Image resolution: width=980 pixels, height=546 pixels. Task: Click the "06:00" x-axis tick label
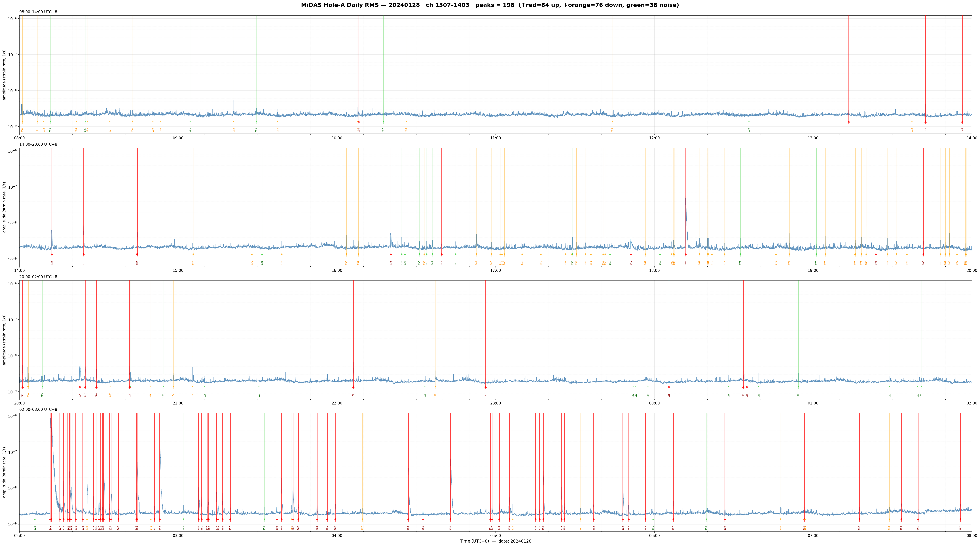click(654, 536)
